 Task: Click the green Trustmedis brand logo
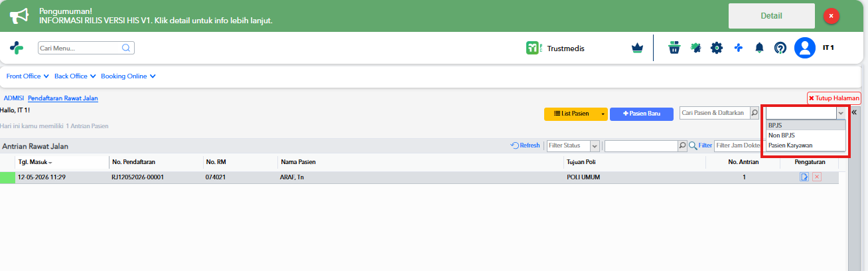[x=533, y=48]
